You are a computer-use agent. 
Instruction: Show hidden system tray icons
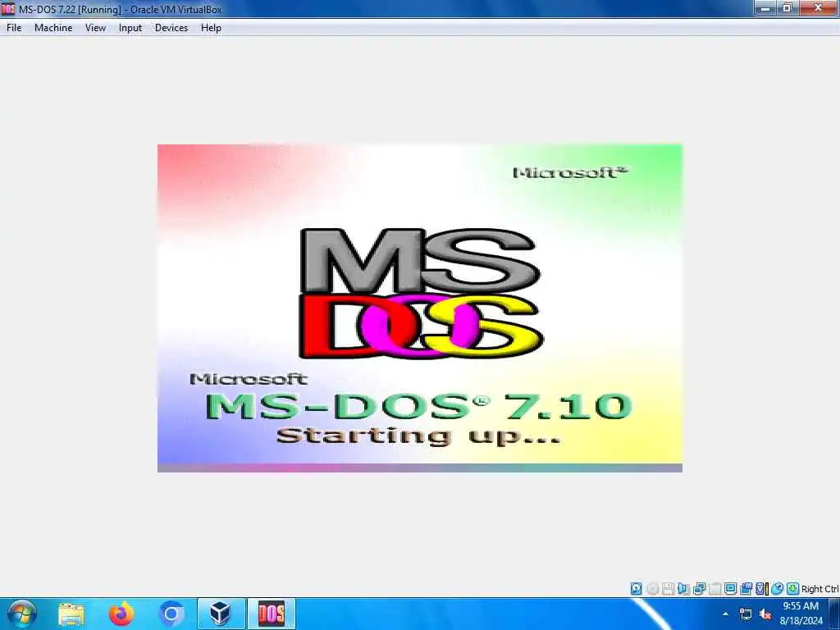pyautogui.click(x=725, y=614)
